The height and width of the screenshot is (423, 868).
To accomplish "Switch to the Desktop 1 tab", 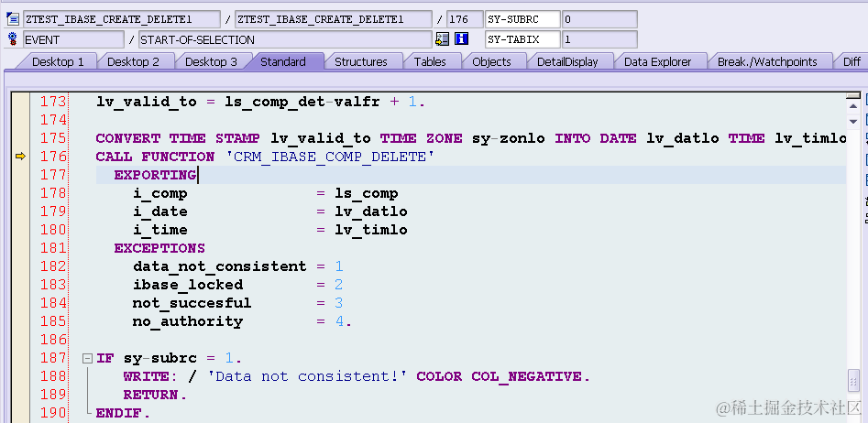I will coord(58,62).
